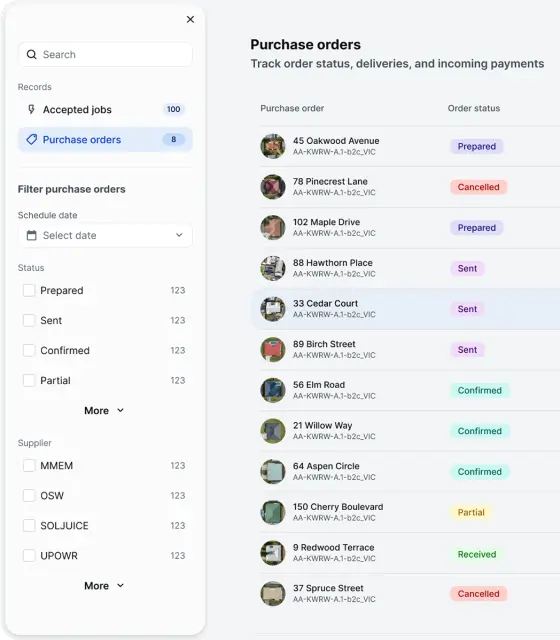The width and height of the screenshot is (560, 640).
Task: Click the Search input field
Action: pyautogui.click(x=105, y=54)
